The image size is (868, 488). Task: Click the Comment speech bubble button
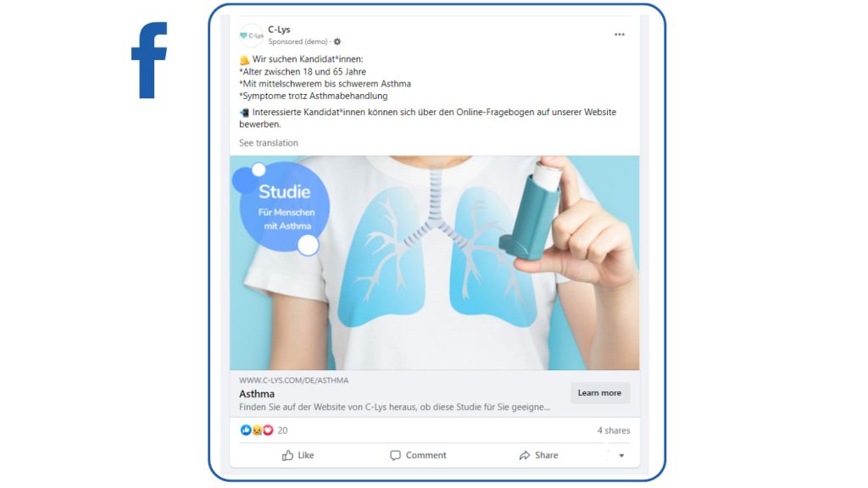click(418, 455)
